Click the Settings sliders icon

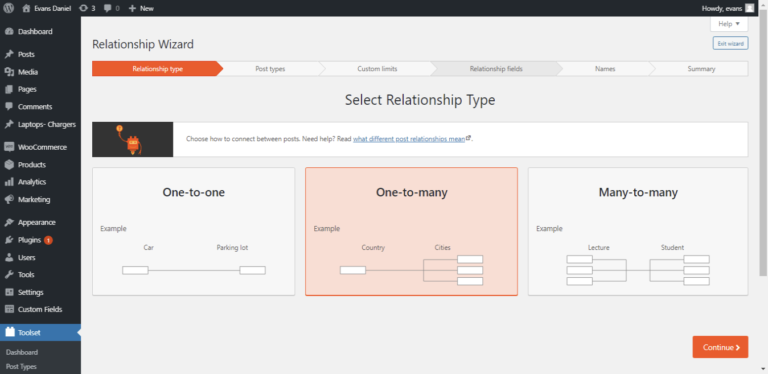click(9, 292)
